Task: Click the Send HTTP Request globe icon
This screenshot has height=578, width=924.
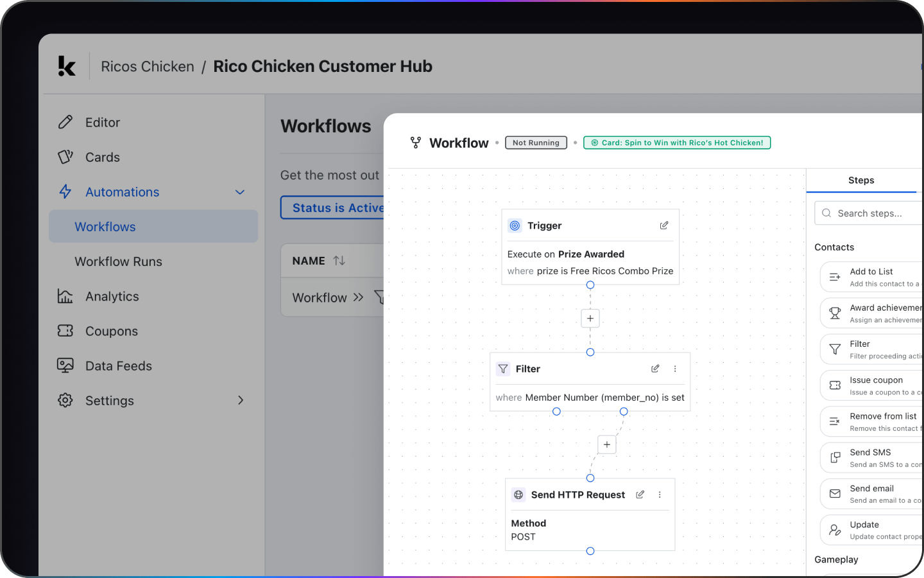Action: tap(518, 495)
